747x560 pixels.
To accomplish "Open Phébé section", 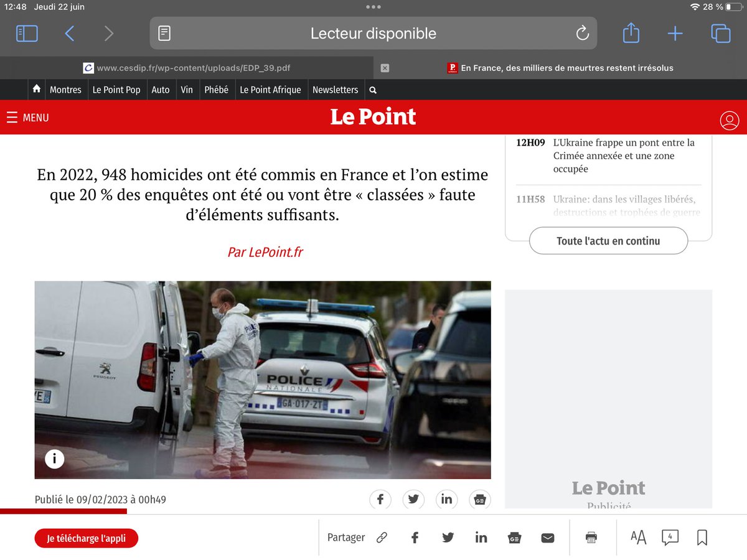I will tap(217, 90).
